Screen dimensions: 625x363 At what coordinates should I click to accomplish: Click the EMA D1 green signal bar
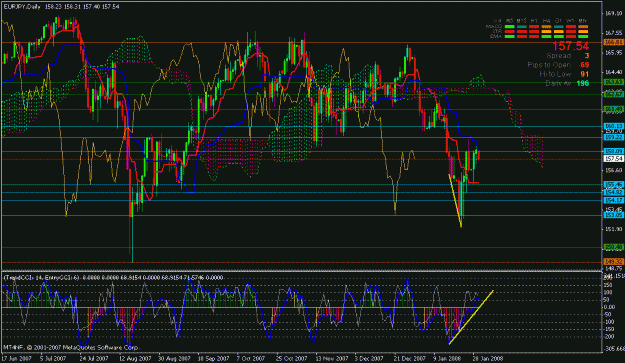pyautogui.click(x=558, y=36)
